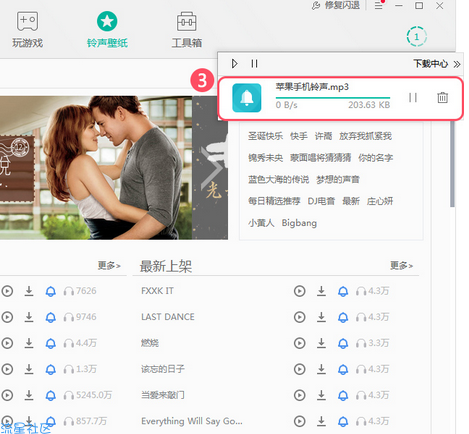
Task: Download the FXXK IT ringtone
Action: click(x=321, y=291)
